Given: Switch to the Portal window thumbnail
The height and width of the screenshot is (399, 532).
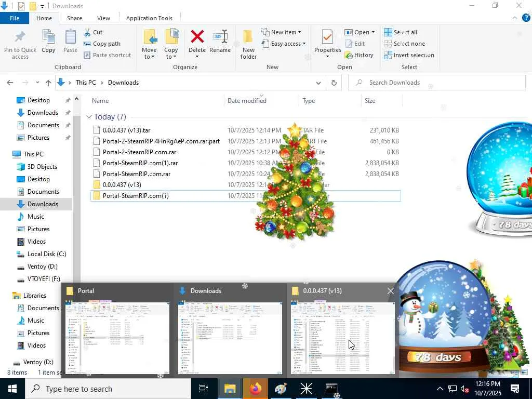Looking at the screenshot, I should (117, 330).
